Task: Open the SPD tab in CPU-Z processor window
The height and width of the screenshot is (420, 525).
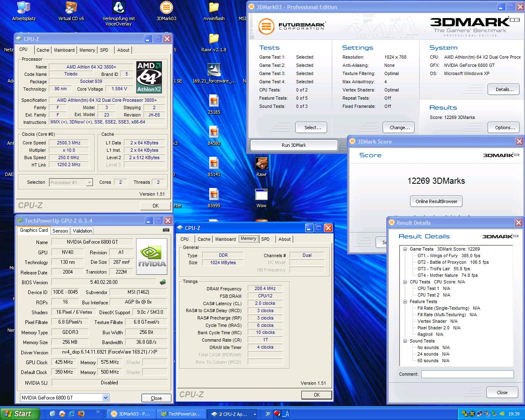Action: 104,50
